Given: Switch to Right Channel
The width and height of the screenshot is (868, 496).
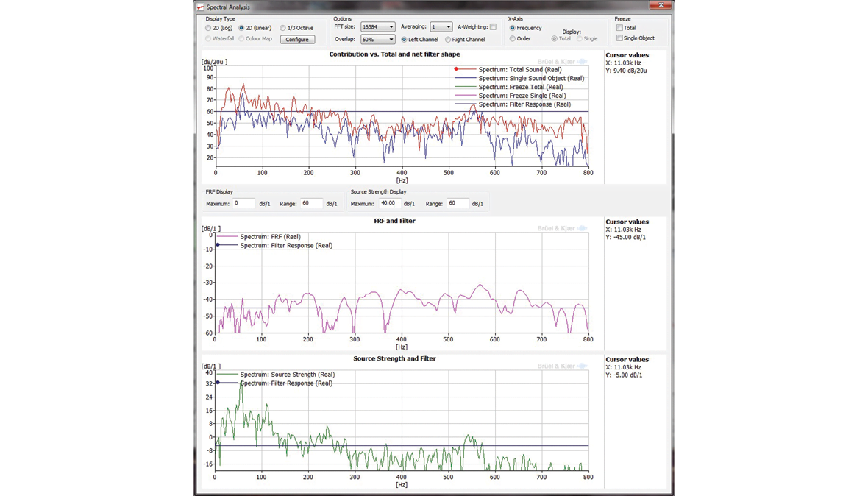Looking at the screenshot, I should (x=448, y=40).
